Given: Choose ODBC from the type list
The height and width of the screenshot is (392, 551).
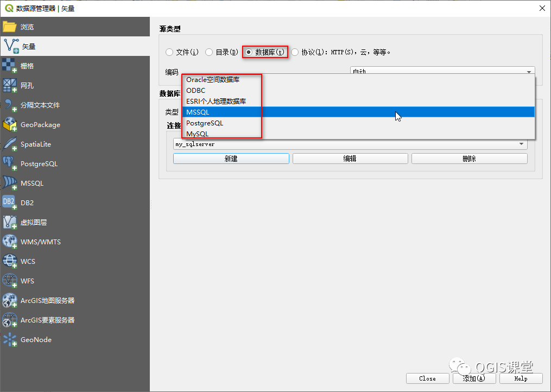Looking at the screenshot, I should [x=358, y=90].
